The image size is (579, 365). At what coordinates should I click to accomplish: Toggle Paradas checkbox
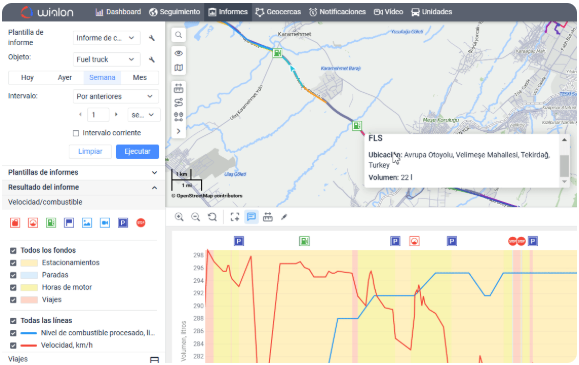coord(13,275)
